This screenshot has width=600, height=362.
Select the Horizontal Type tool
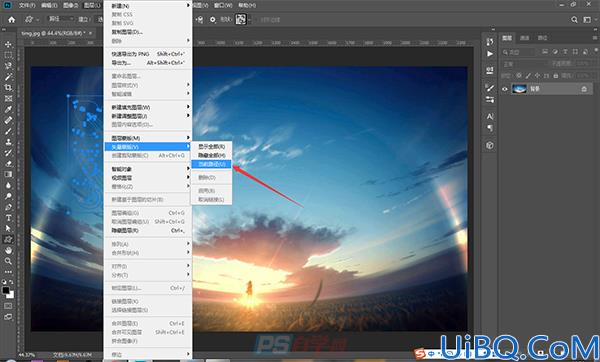click(x=8, y=218)
